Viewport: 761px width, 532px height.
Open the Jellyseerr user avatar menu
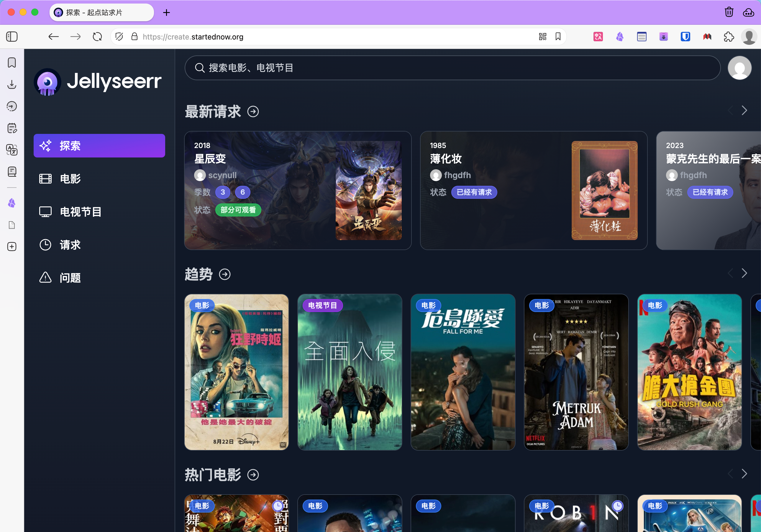pyautogui.click(x=739, y=68)
